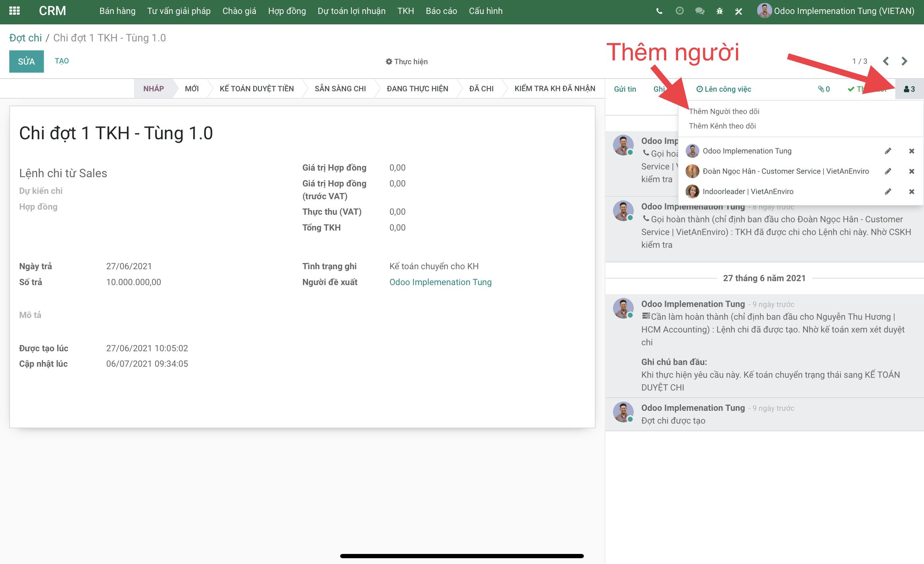924x564 pixels.
Task: Set status to KẾ TOÁN DUYỆT TIỀN
Action: [257, 89]
